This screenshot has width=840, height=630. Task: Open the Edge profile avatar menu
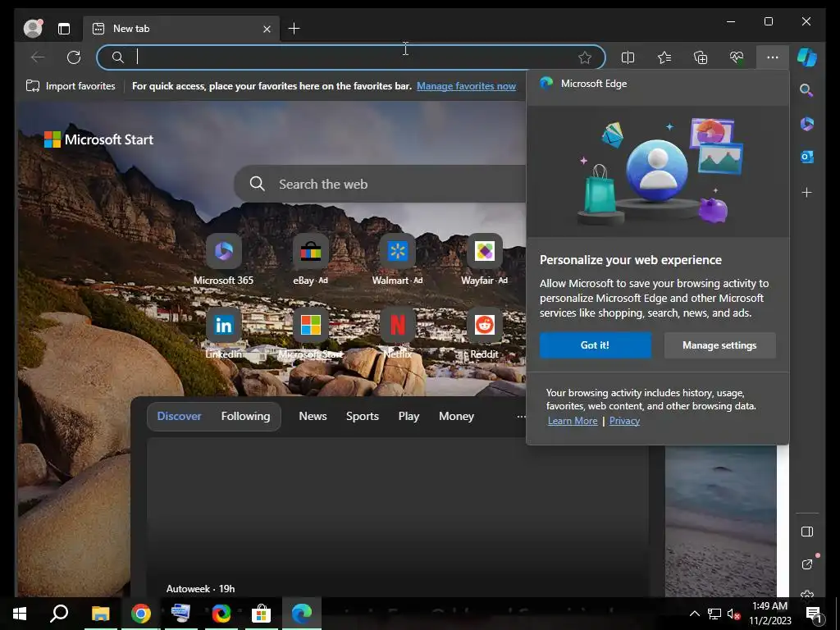(33, 29)
